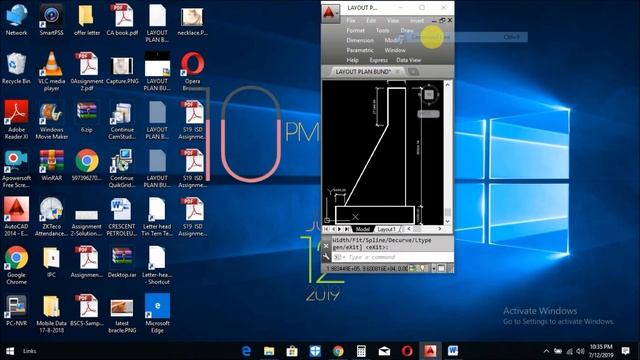Screen dimensions: 640x360
Task: Show hidden system tray icons chevron
Action: click(x=546, y=351)
